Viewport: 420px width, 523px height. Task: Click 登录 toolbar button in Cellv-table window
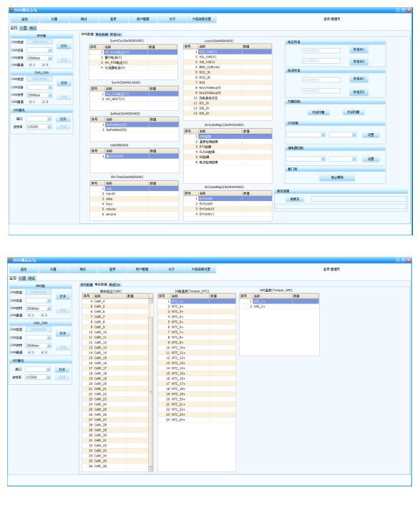[x=112, y=270]
